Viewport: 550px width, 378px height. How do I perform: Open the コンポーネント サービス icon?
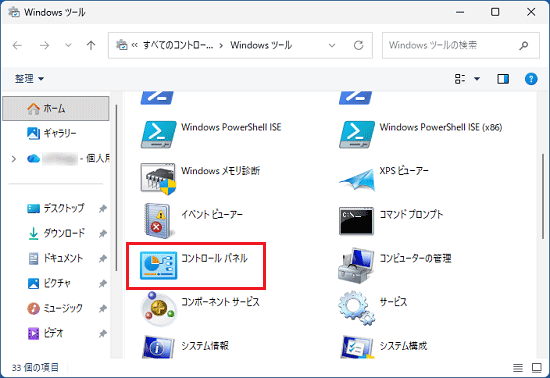pyautogui.click(x=159, y=309)
